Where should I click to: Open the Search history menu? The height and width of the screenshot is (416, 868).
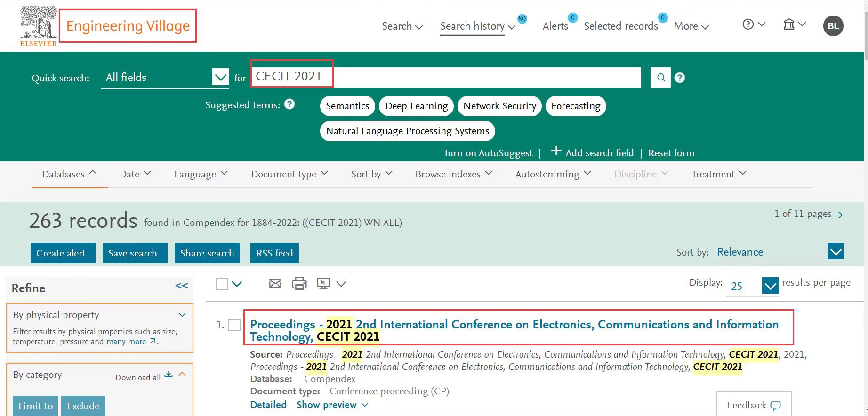477,26
